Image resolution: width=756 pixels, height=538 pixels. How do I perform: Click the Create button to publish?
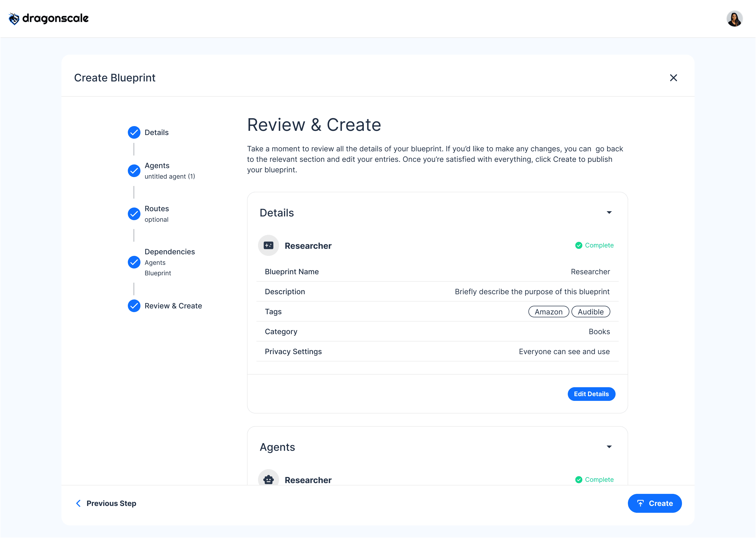[x=654, y=504]
